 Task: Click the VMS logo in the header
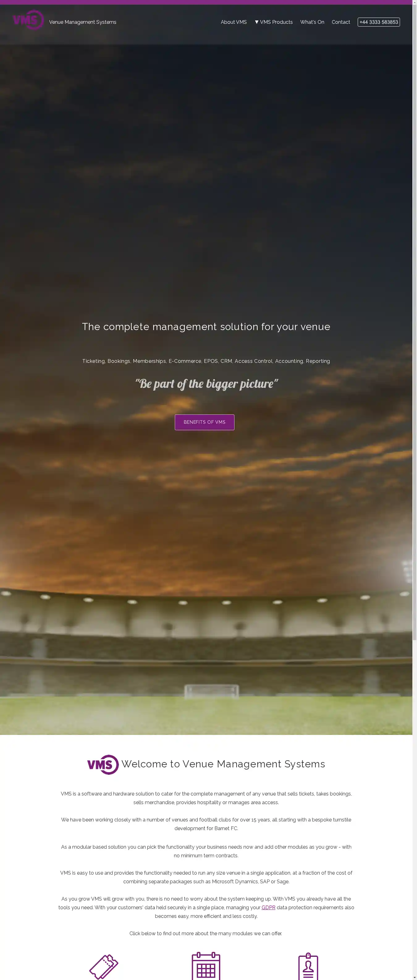[28, 20]
